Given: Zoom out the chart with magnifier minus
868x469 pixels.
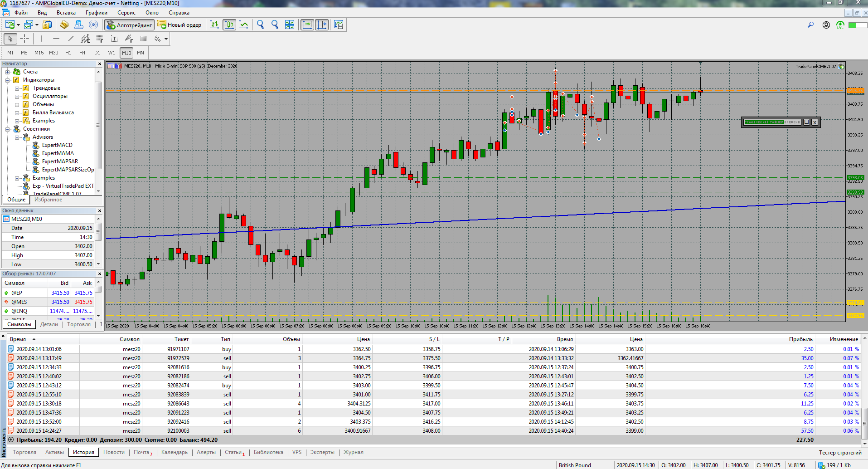Looking at the screenshot, I should (275, 24).
